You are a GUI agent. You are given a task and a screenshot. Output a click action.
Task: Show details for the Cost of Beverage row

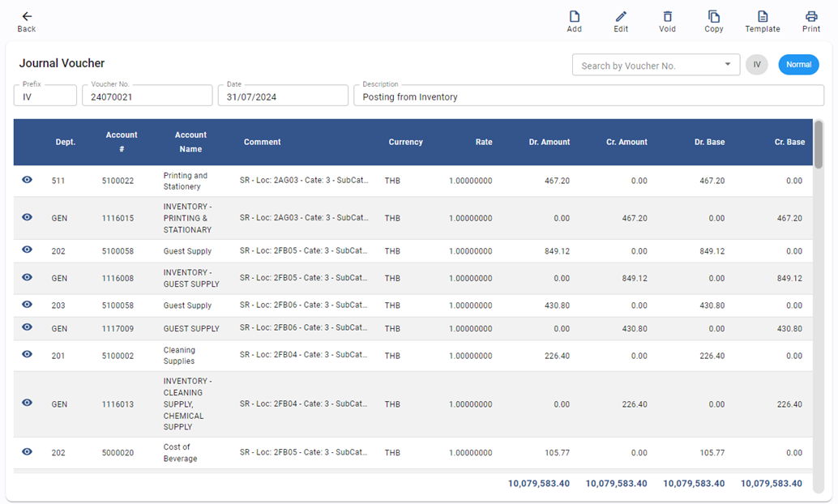tap(27, 452)
